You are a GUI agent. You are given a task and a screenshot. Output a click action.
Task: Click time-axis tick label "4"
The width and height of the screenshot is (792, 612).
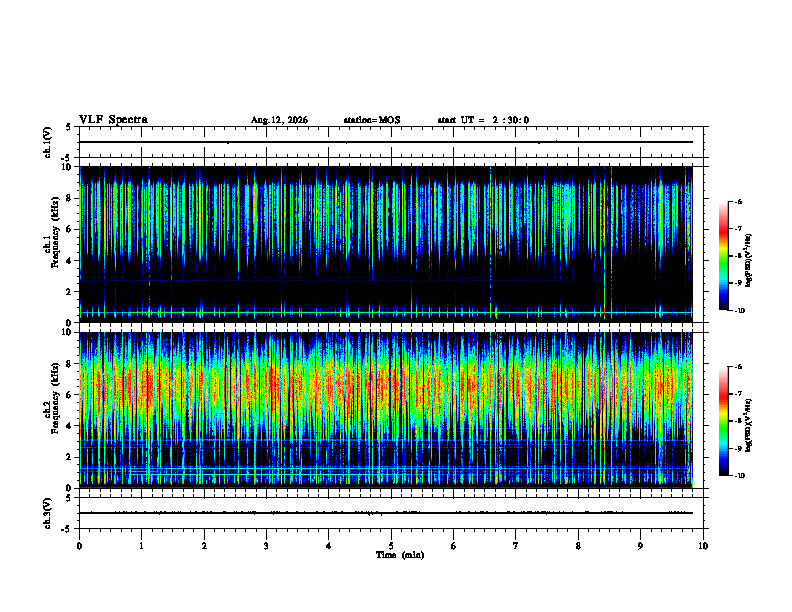pyautogui.click(x=329, y=546)
